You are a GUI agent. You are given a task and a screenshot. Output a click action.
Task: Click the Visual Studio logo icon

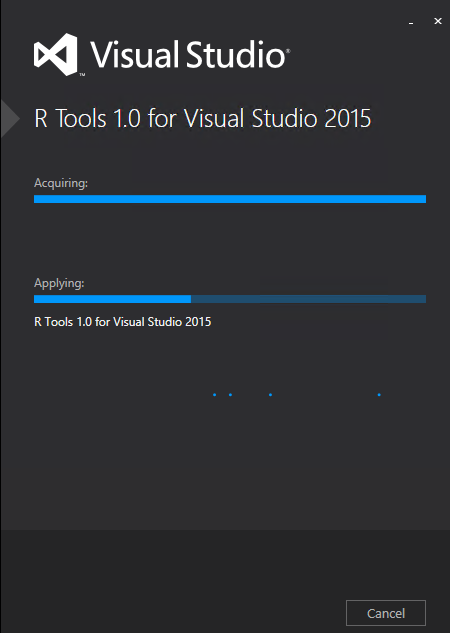click(x=56, y=54)
